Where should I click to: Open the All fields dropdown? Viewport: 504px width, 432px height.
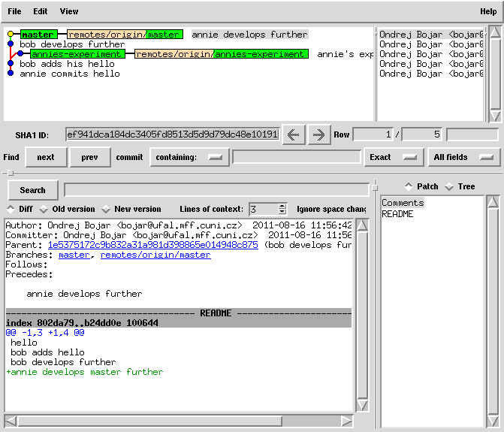(x=464, y=157)
